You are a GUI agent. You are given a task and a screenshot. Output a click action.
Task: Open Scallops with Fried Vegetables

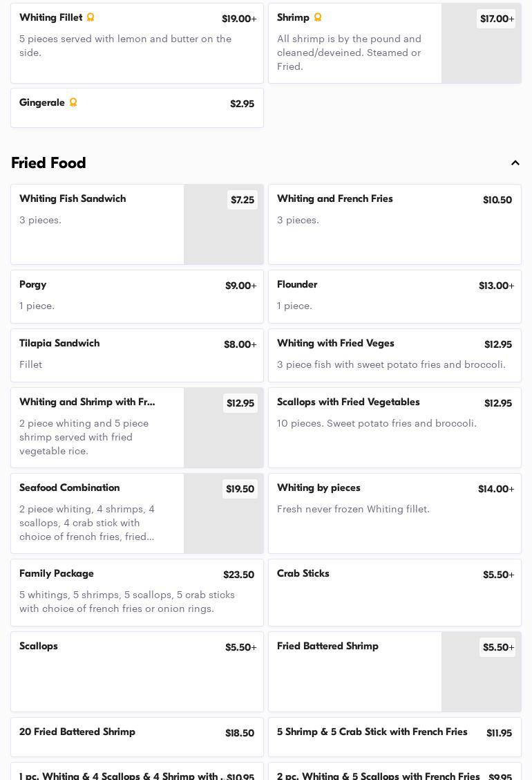pos(395,427)
